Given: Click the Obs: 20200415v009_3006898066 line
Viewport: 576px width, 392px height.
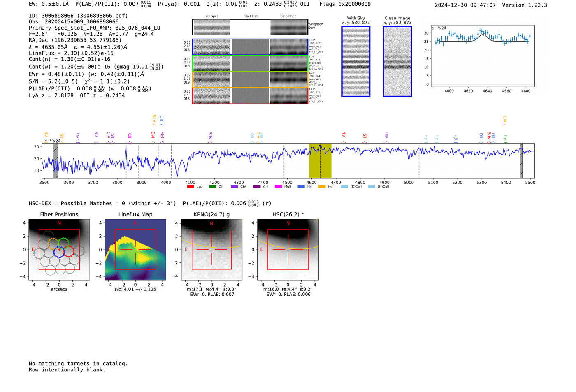Looking at the screenshot, I should (x=74, y=22).
